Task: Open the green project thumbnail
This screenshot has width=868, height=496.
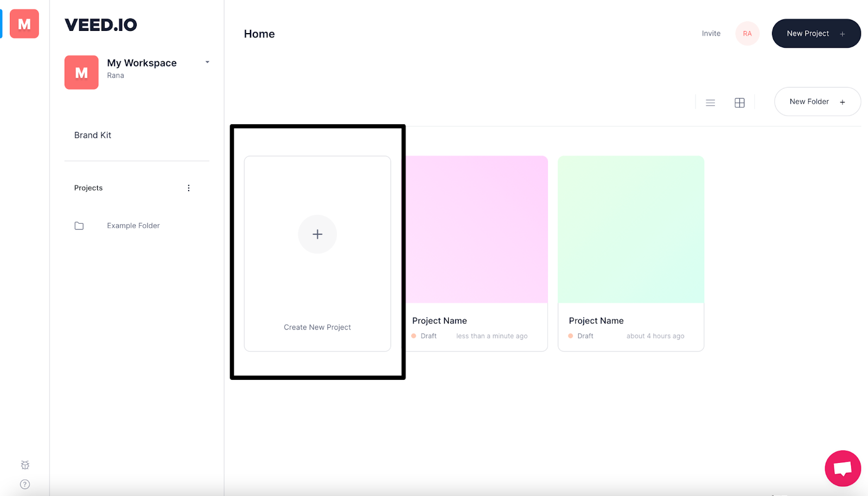Action: (631, 230)
